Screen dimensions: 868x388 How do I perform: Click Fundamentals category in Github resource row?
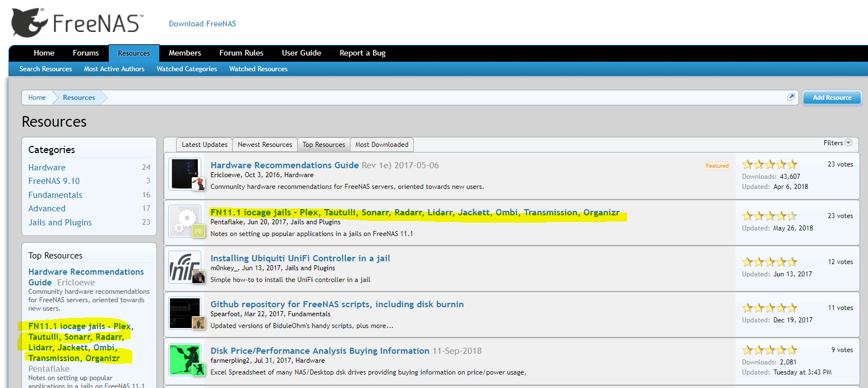[310, 314]
